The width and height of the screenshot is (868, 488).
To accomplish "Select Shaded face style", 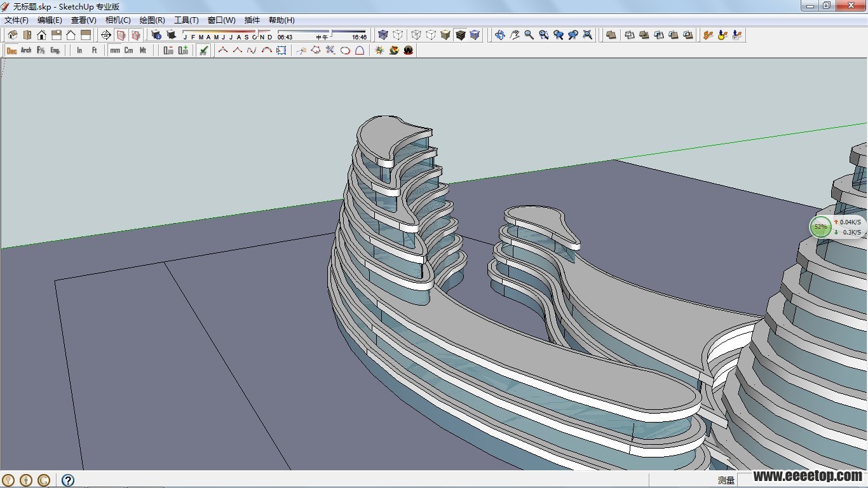I will point(445,35).
